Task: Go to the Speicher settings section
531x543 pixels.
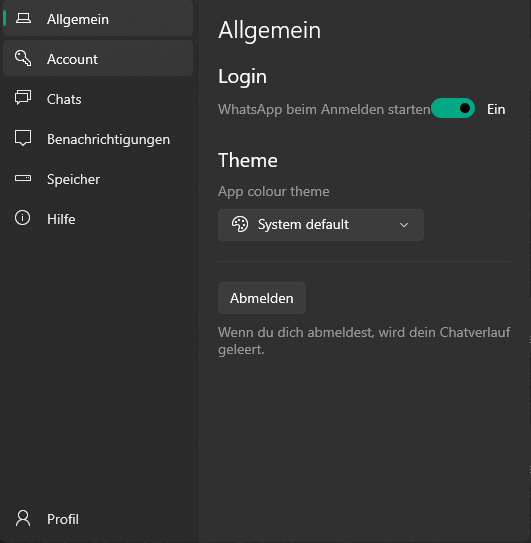Action: pos(98,179)
